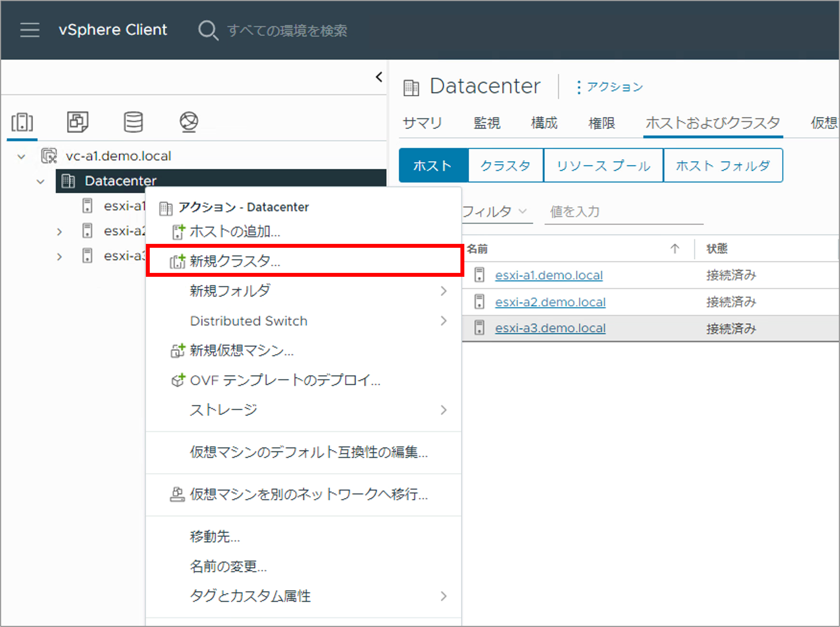Click the host icon beside esxi-a3.demo.local
Image resolution: width=840 pixels, height=627 pixels.
pos(479,328)
